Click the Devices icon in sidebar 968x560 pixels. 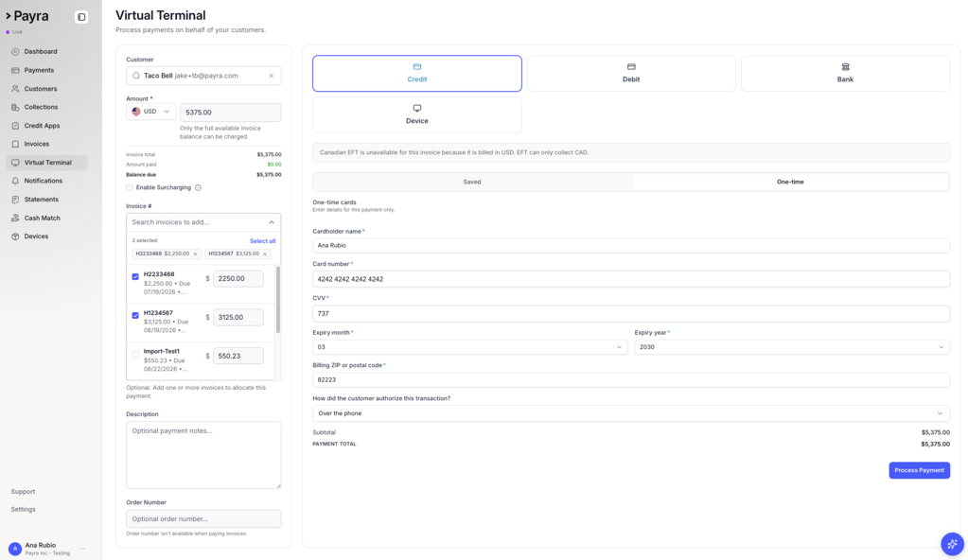(15, 236)
